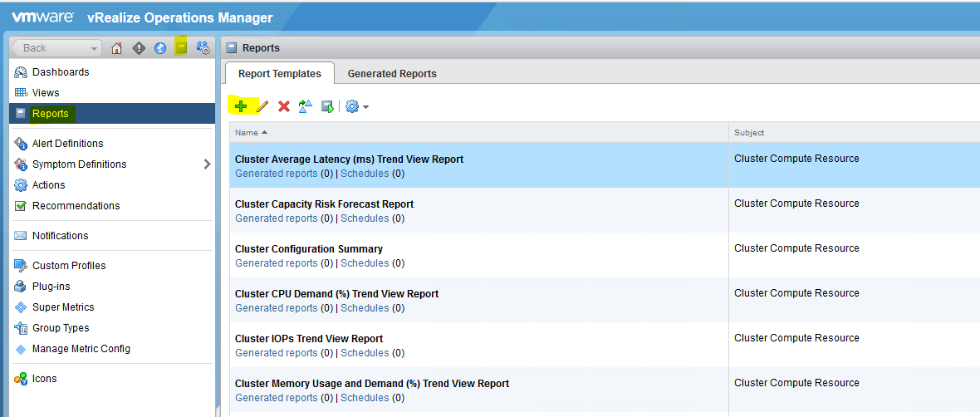Click the Notifications envelope icon
Image resolution: width=980 pixels, height=417 pixels.
point(21,236)
